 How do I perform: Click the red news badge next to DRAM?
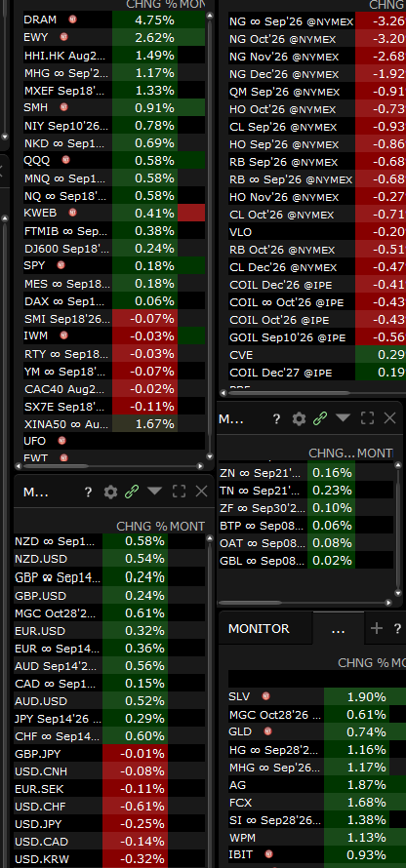[72, 20]
